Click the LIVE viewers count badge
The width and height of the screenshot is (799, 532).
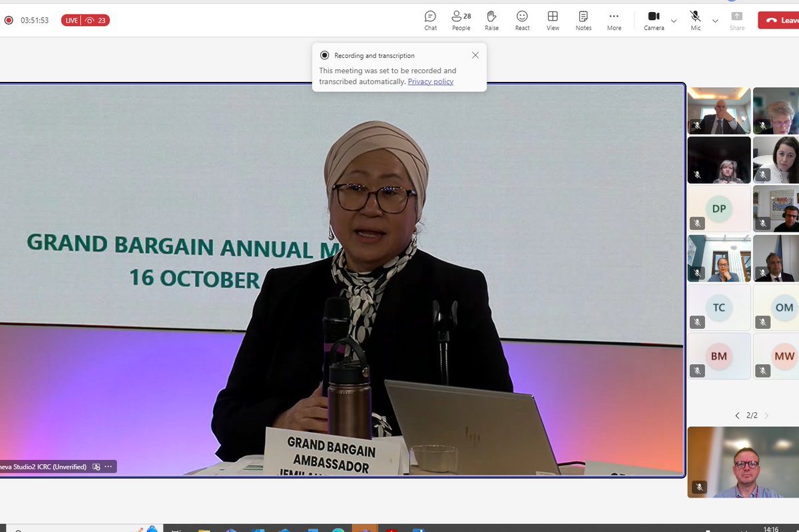tap(85, 20)
